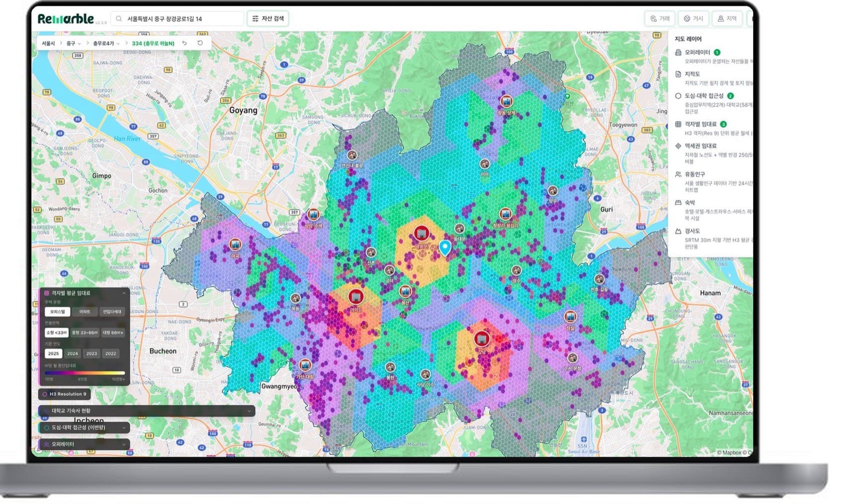The image size is (845, 504).
Task: Click the 경사도 slope icon in the layer list
Action: 678,231
